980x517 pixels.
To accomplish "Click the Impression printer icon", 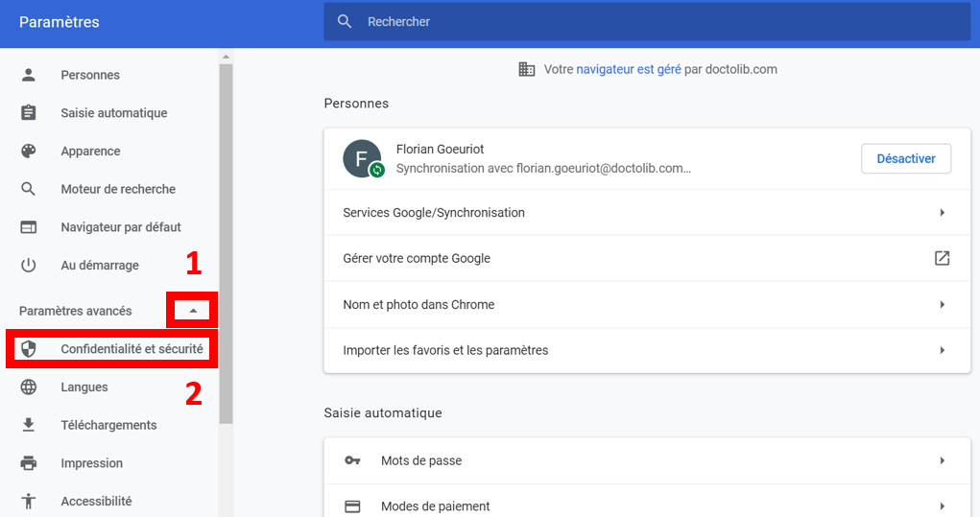I will [29, 463].
